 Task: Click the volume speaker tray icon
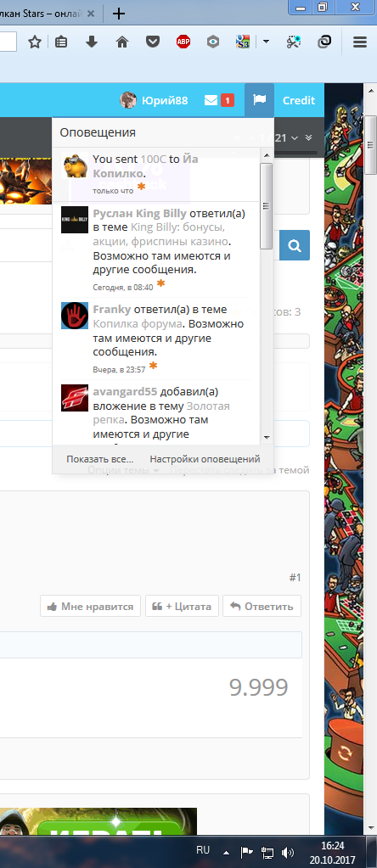pyautogui.click(x=287, y=851)
